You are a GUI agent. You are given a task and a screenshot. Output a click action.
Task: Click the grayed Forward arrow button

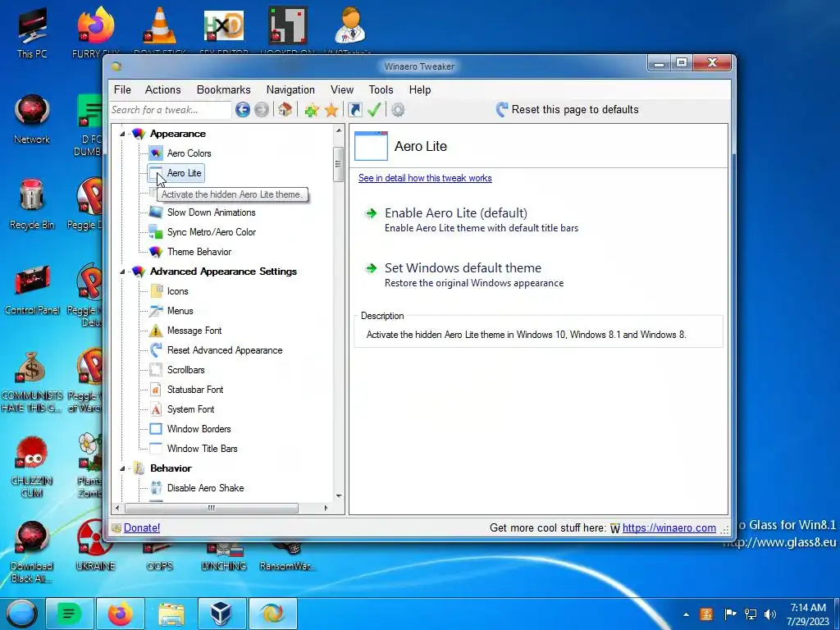(262, 110)
